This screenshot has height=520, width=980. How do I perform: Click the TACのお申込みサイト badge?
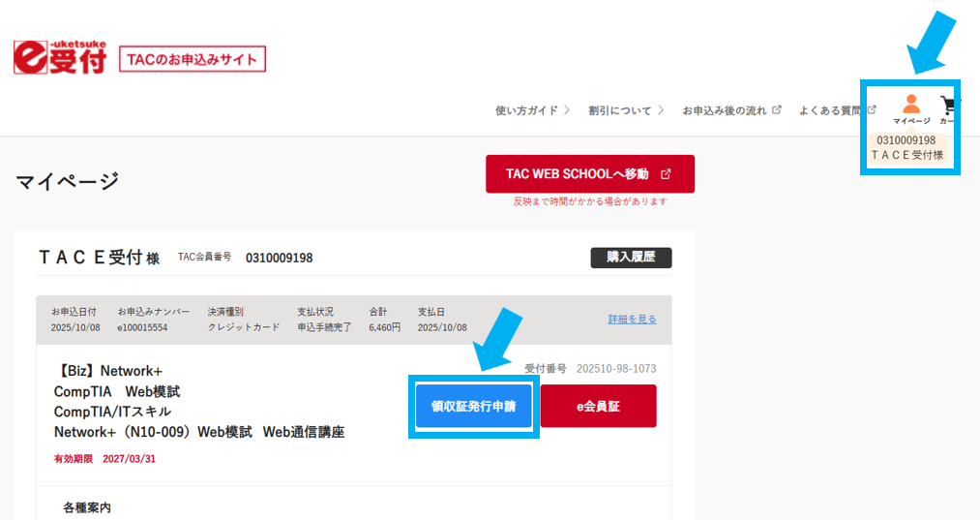[x=192, y=60]
